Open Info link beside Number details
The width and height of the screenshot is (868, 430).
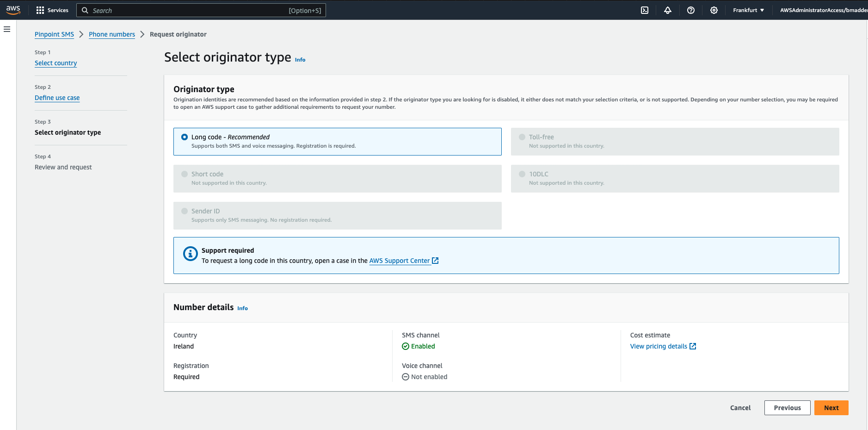[x=242, y=308]
